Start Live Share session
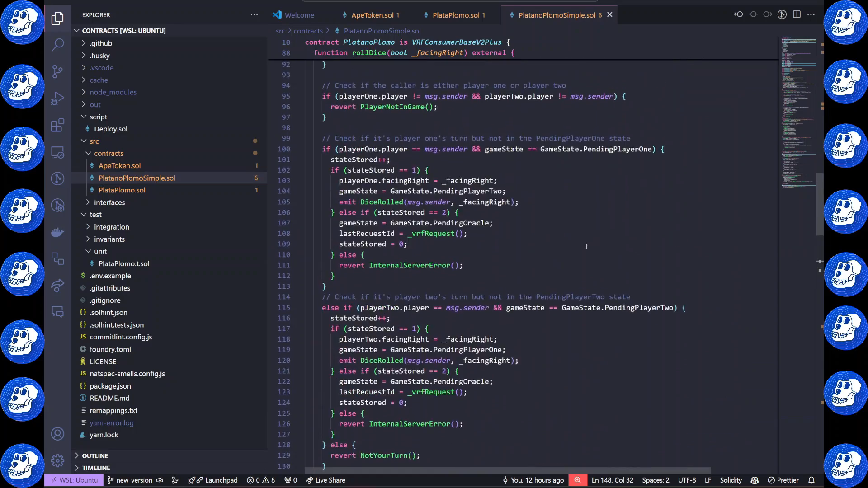The height and width of the screenshot is (488, 868). pyautogui.click(x=325, y=480)
